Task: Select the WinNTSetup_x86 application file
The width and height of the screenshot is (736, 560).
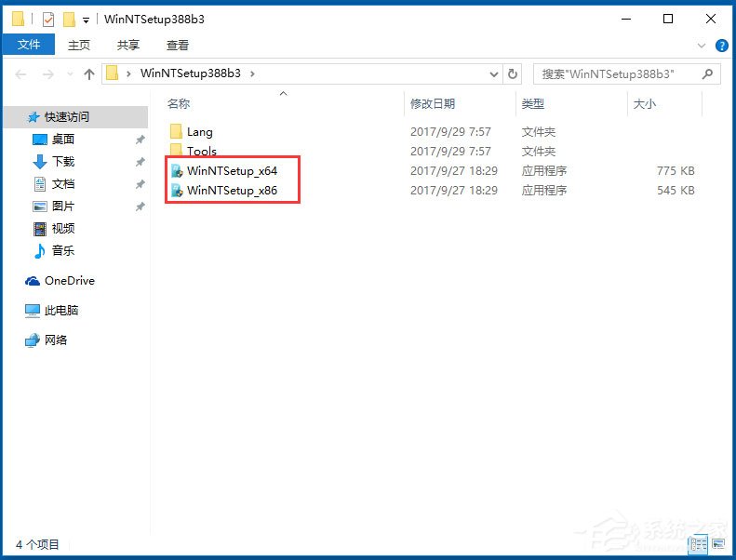Action: tap(232, 191)
